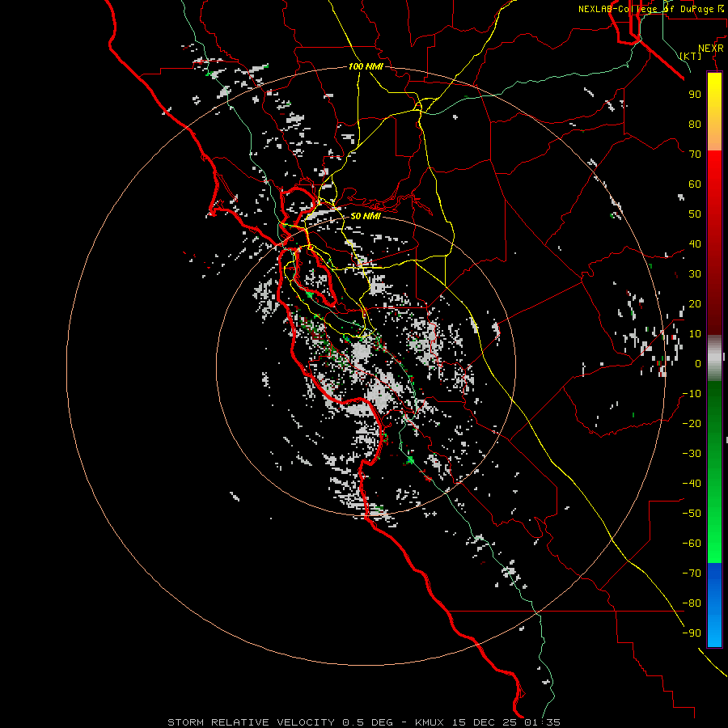
Task: Click the -50 value on velocity scale
Action: click(x=692, y=514)
